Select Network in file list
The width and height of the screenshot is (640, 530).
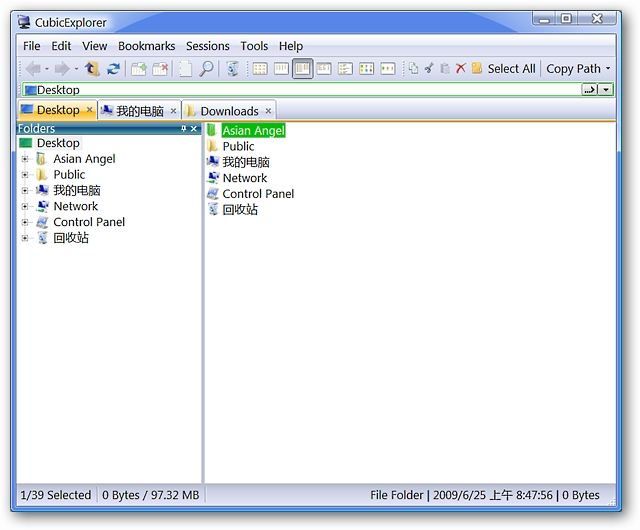coord(244,178)
